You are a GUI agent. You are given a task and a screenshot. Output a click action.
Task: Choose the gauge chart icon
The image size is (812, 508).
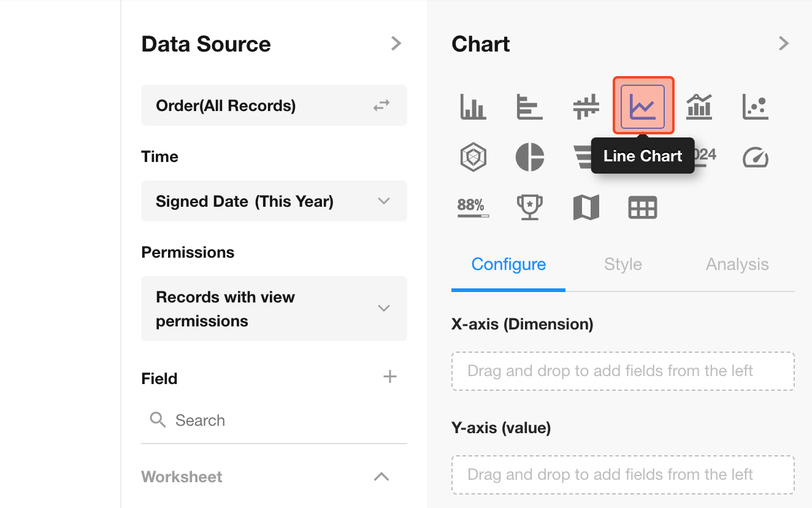755,158
